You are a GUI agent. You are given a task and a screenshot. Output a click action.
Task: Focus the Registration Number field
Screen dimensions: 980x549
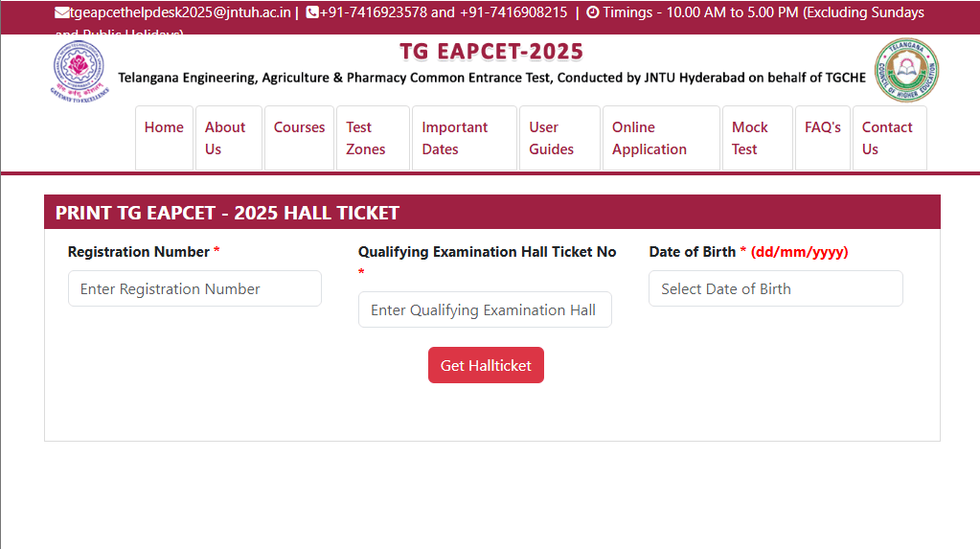(194, 288)
